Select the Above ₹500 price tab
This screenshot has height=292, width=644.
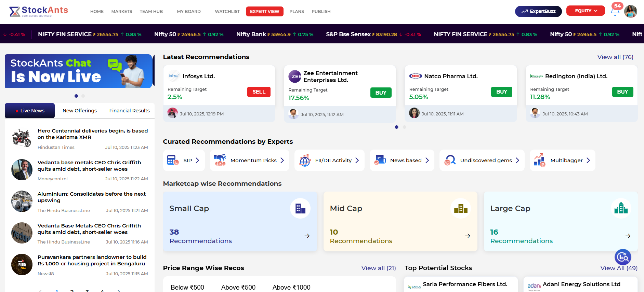tap(238, 287)
